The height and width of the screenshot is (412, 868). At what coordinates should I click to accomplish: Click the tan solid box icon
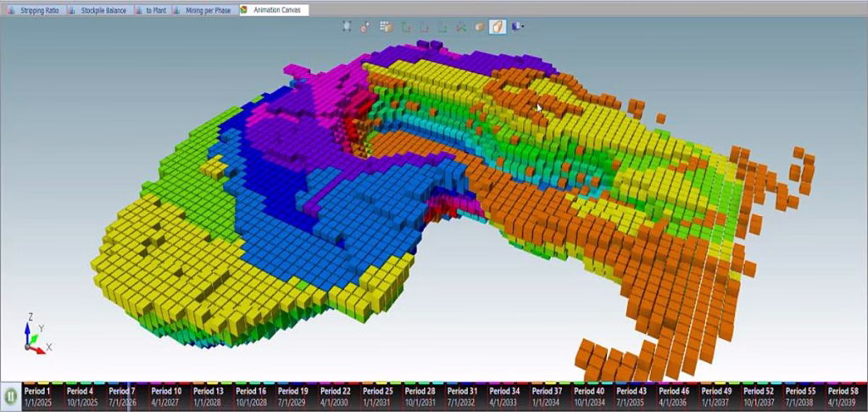(x=480, y=26)
